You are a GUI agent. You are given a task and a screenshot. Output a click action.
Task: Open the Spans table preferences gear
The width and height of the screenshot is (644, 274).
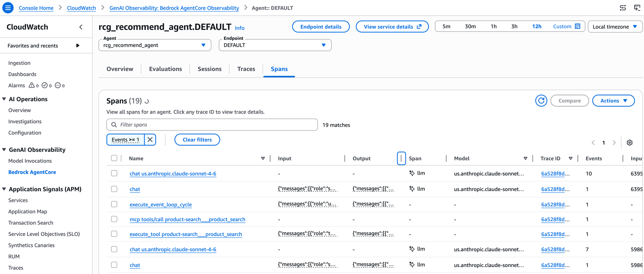[x=630, y=142]
